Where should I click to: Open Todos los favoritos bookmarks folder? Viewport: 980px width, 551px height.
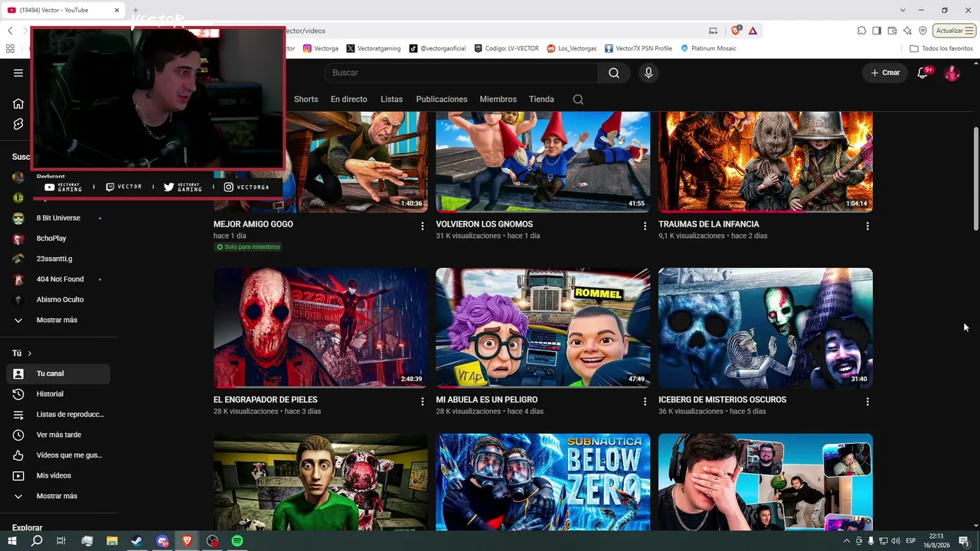click(x=941, y=48)
